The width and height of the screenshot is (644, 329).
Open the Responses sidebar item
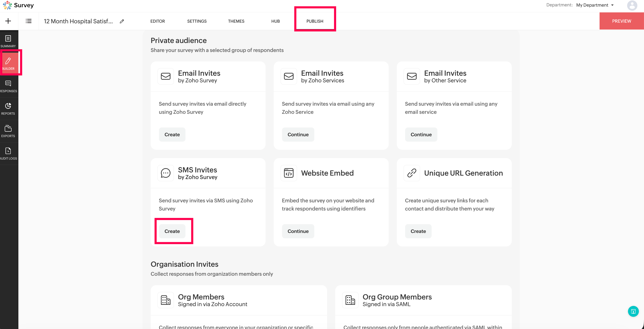(x=8, y=87)
